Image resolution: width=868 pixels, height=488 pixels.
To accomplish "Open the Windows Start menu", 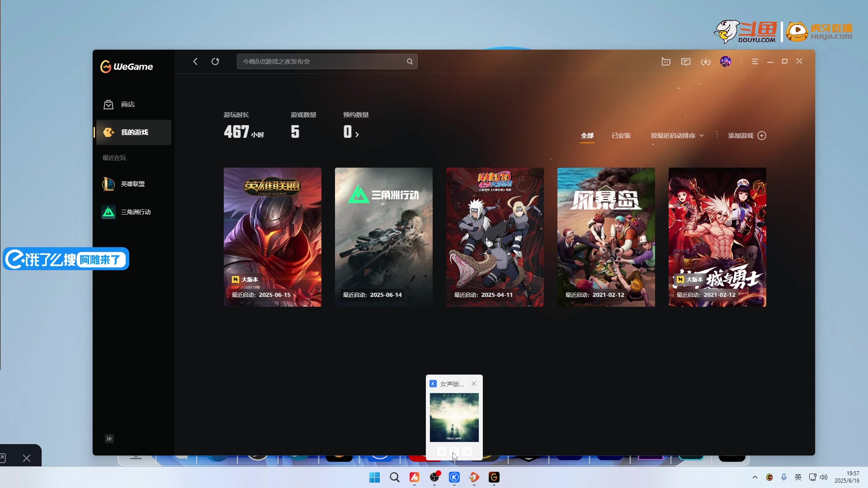I will tap(375, 478).
